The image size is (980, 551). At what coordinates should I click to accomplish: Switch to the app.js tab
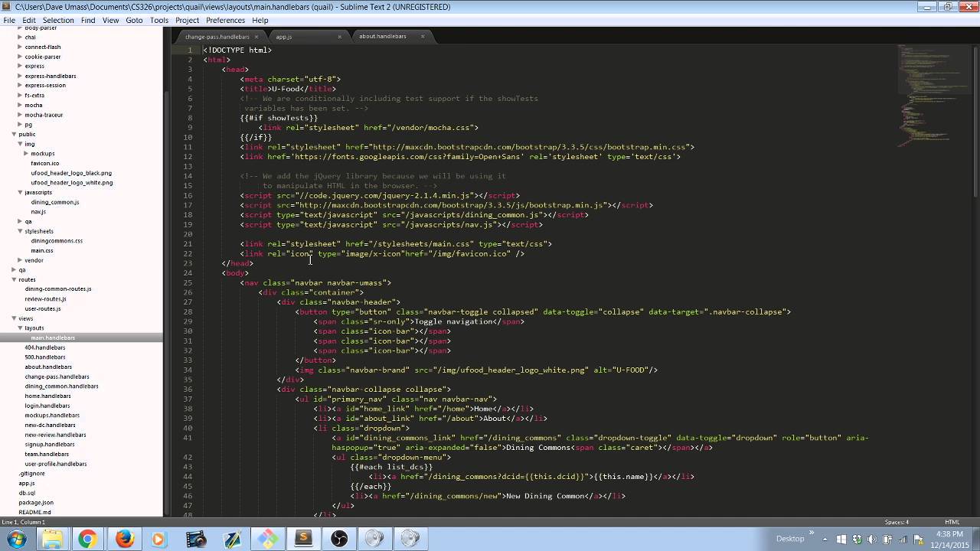click(x=305, y=37)
